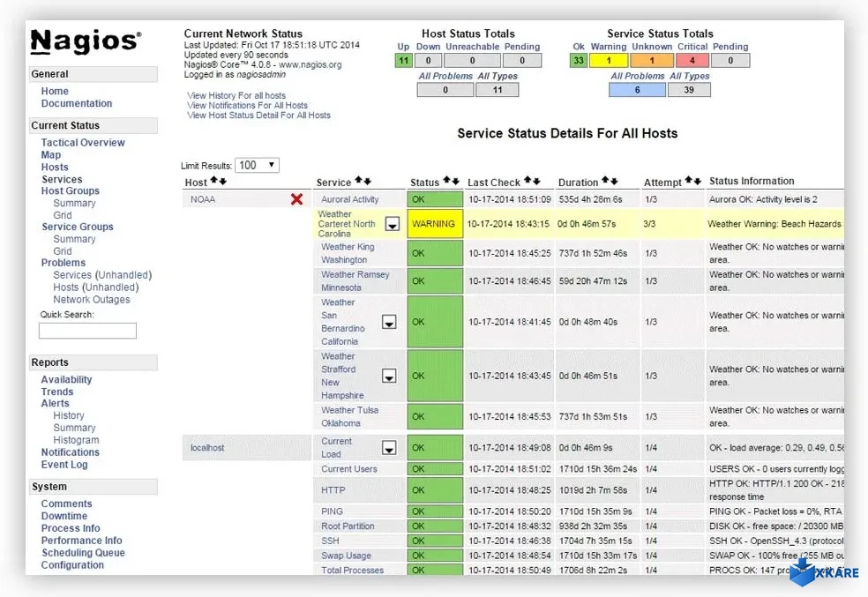The width and height of the screenshot is (868, 597).
Task: Open Service Groups link
Action: pyautogui.click(x=78, y=227)
